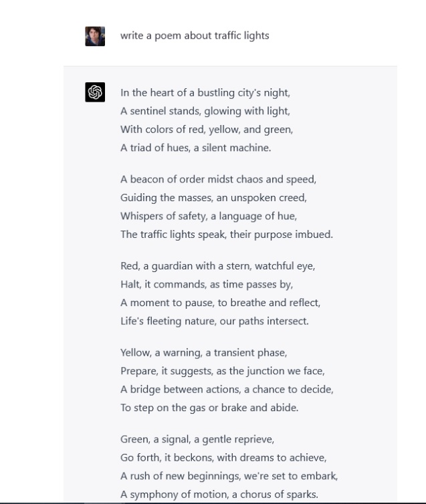Click the line 'To step on the gas or brake and abide'
Screen dimensions: 426x504
coord(209,408)
